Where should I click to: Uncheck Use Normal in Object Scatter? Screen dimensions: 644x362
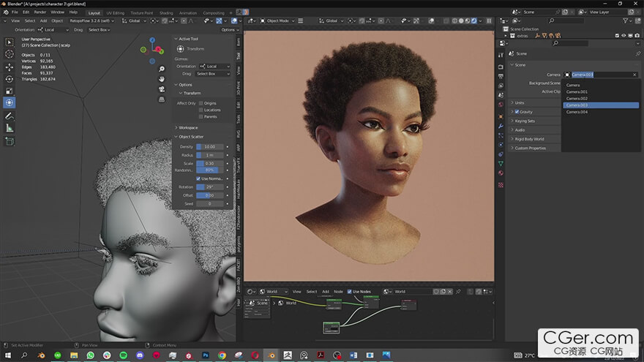[x=198, y=178]
